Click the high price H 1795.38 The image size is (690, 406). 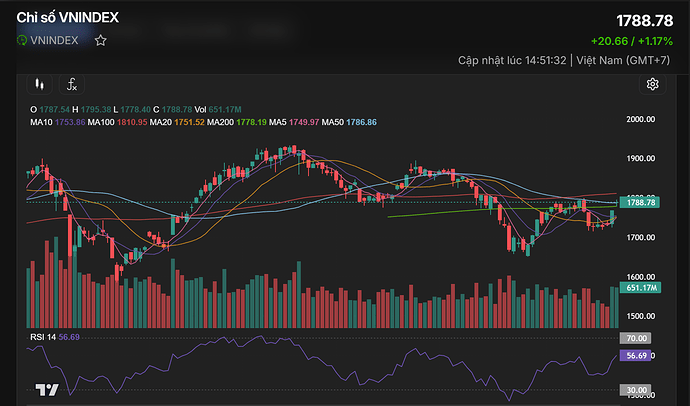(92, 110)
